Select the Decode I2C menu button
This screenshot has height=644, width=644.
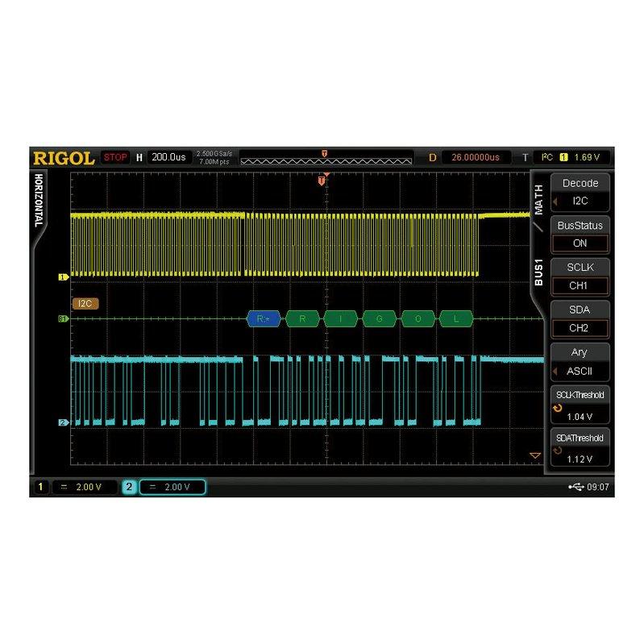point(580,192)
